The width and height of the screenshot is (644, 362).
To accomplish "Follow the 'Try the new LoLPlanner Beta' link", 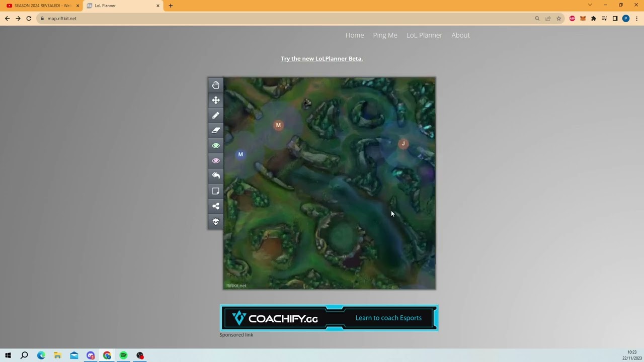I will pos(322,59).
